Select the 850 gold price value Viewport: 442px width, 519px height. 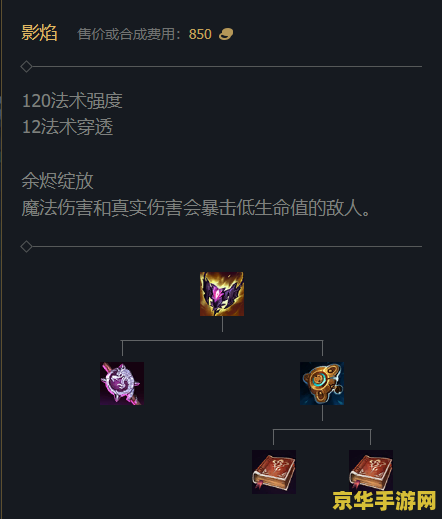pyautogui.click(x=200, y=34)
